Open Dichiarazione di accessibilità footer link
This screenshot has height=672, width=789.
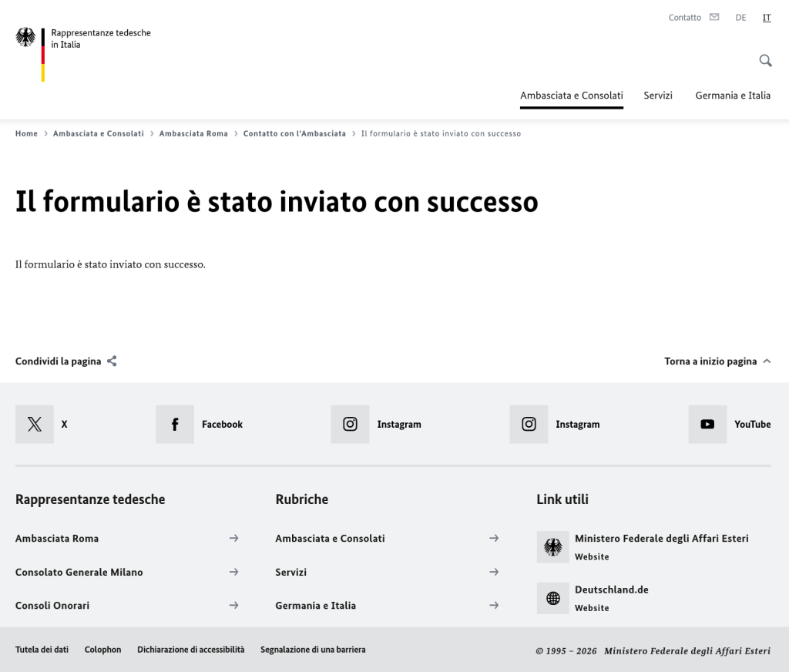190,650
